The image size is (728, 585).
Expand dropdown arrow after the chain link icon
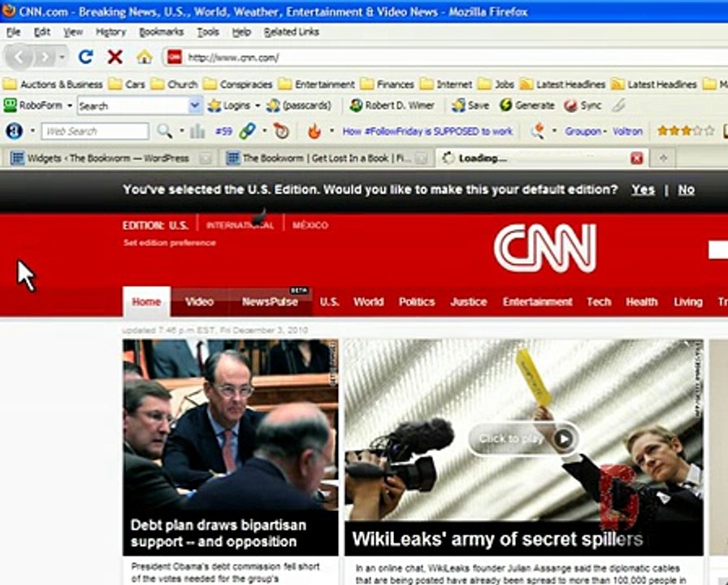pyautogui.click(x=264, y=132)
